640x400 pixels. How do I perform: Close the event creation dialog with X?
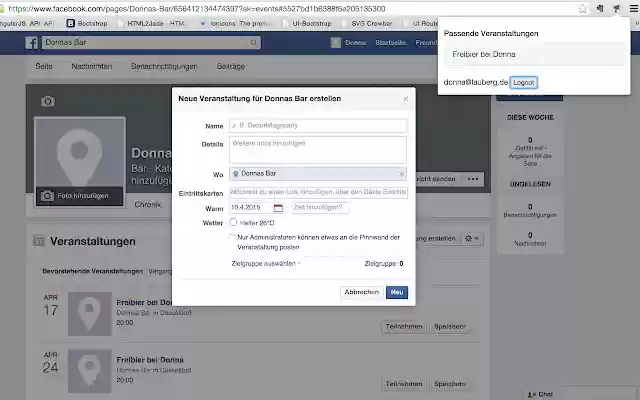click(405, 99)
